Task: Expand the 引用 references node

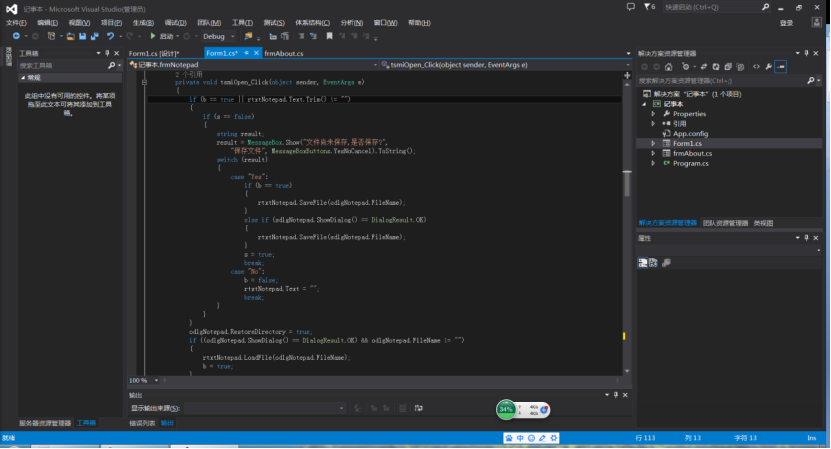Action: [653, 124]
